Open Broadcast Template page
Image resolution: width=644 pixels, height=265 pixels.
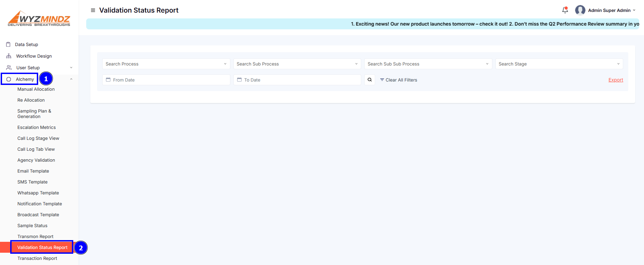(38, 215)
